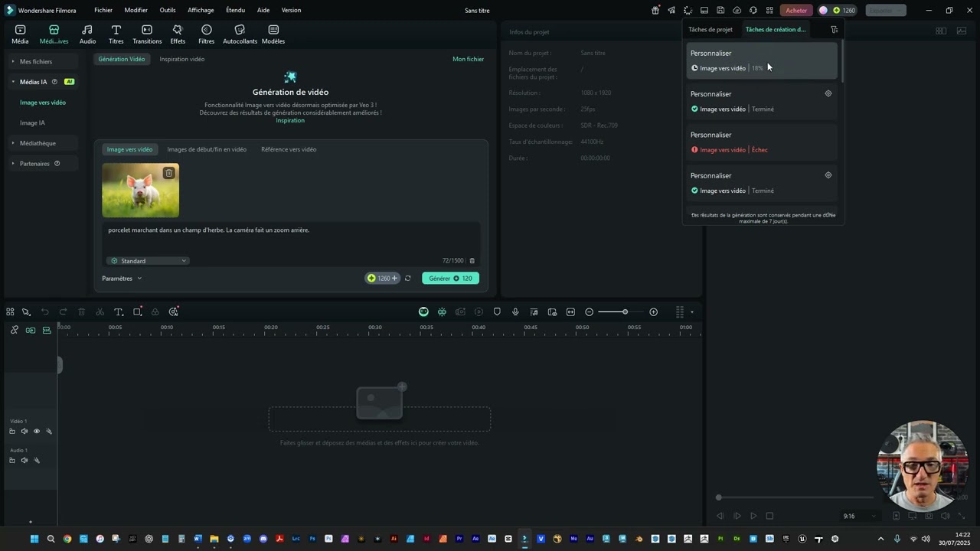
Task: Click the headset support icon
Action: [x=753, y=10]
